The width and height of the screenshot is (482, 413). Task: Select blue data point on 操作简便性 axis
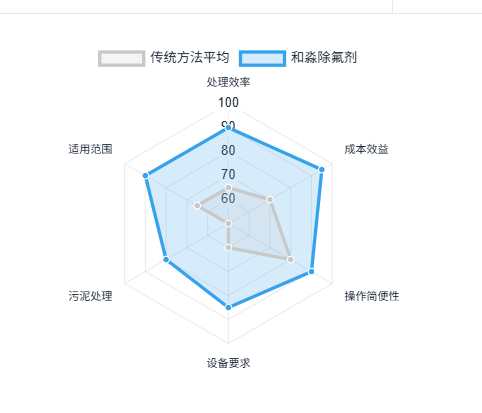coord(311,272)
